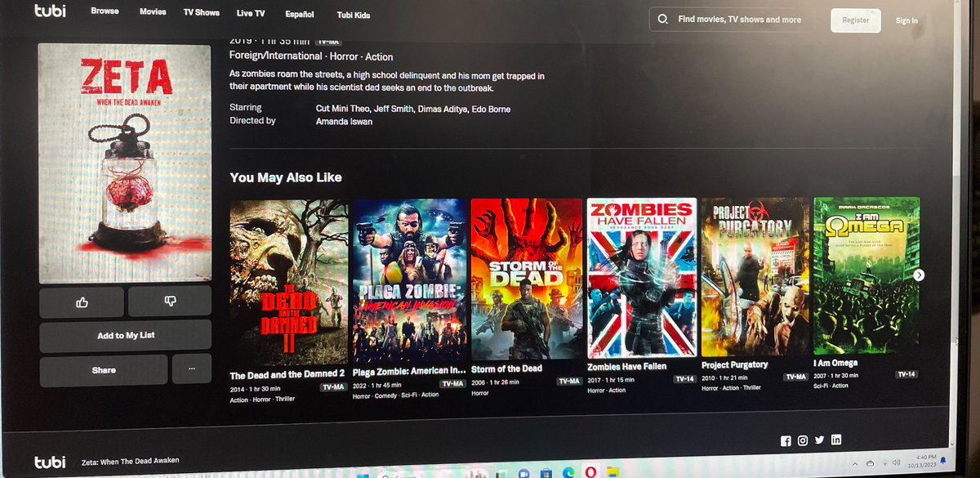Open Tubi's Facebook page icon

786,441
